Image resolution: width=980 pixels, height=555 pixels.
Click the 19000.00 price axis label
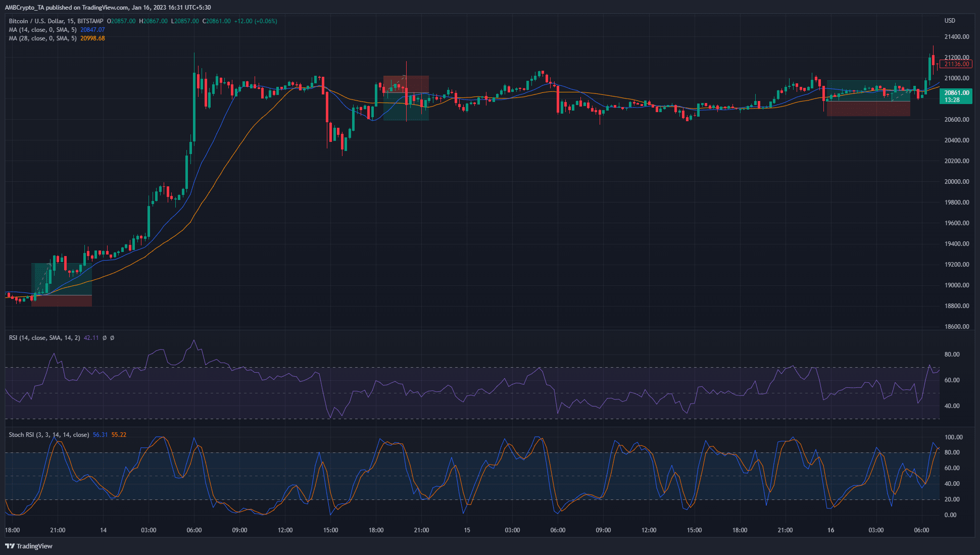pyautogui.click(x=957, y=285)
